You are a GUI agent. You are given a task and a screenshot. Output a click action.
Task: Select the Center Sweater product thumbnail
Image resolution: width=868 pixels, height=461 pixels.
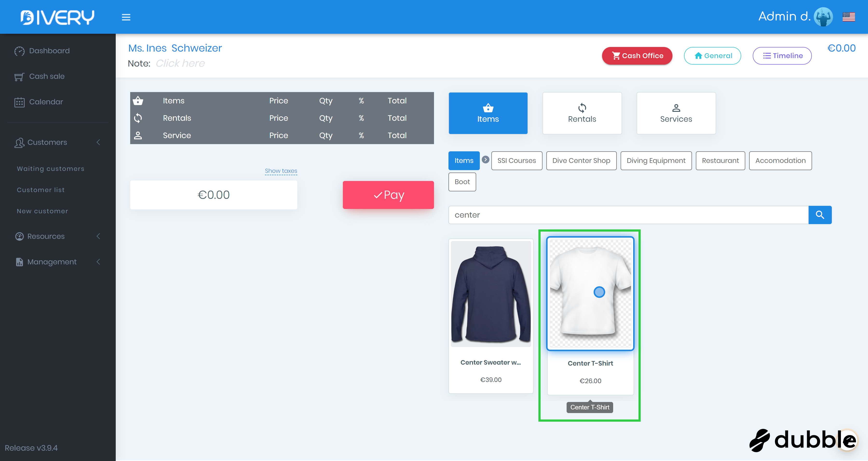click(x=491, y=294)
